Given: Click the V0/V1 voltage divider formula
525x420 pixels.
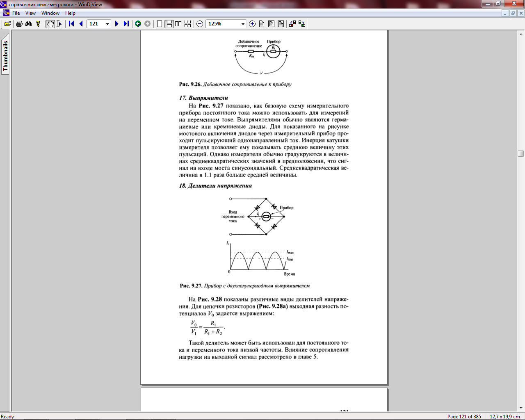Looking at the screenshot, I should (x=208, y=327).
